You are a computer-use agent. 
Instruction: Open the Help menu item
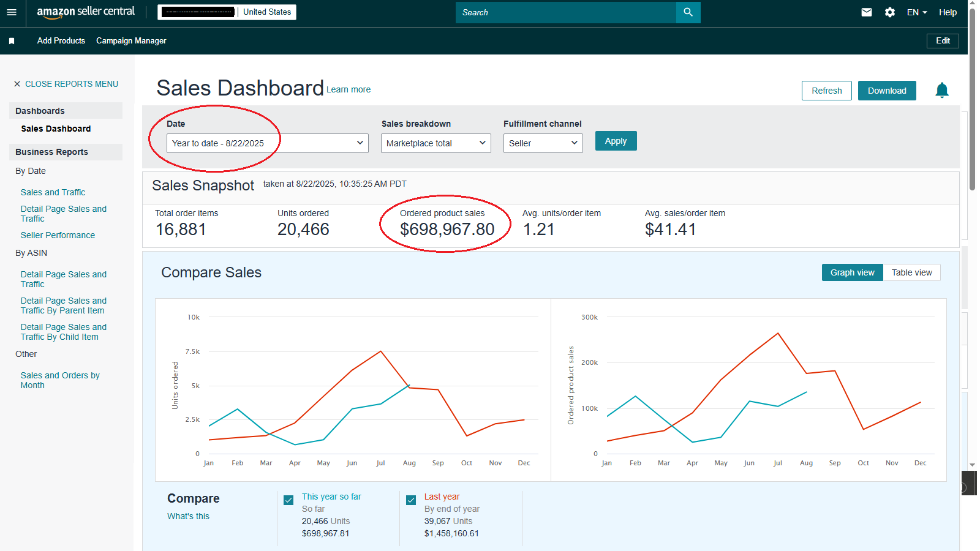pyautogui.click(x=948, y=12)
